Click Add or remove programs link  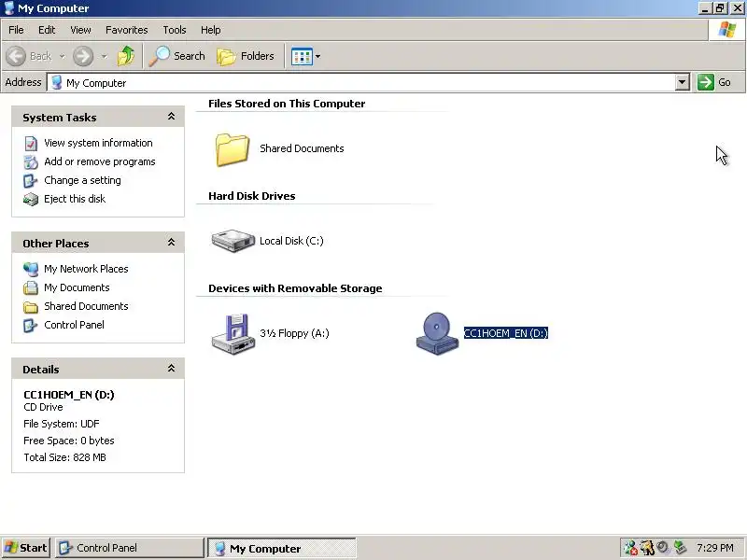100,161
